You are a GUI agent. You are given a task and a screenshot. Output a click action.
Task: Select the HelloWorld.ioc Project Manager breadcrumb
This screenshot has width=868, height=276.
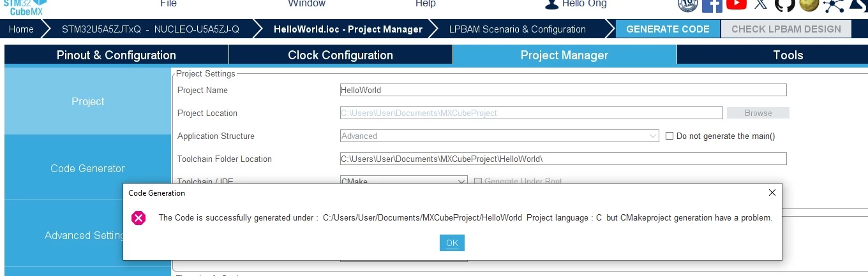[348, 29]
